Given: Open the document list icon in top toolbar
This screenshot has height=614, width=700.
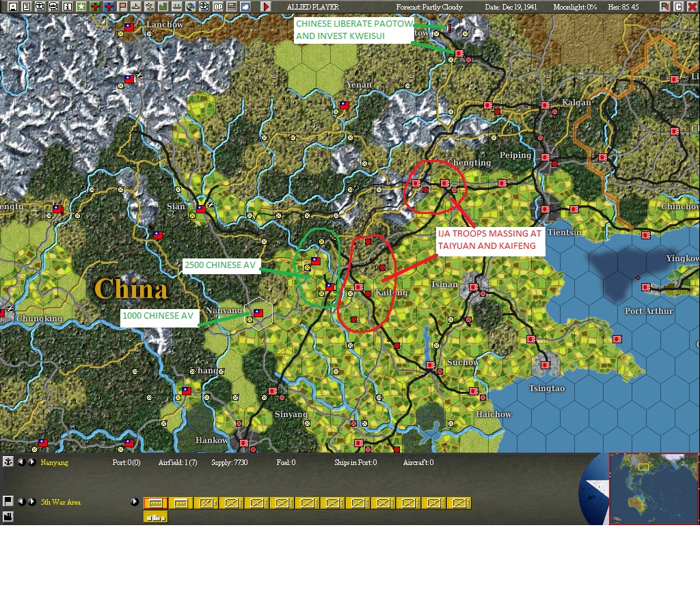Looking at the screenshot, I should click(x=27, y=6).
